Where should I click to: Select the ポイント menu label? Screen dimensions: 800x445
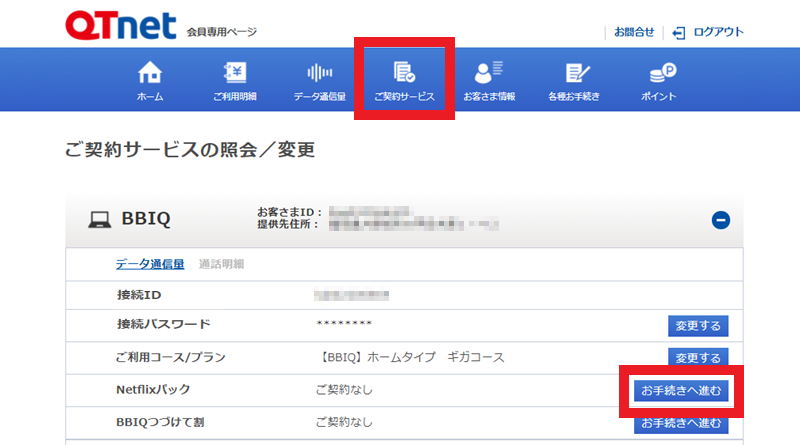click(659, 96)
